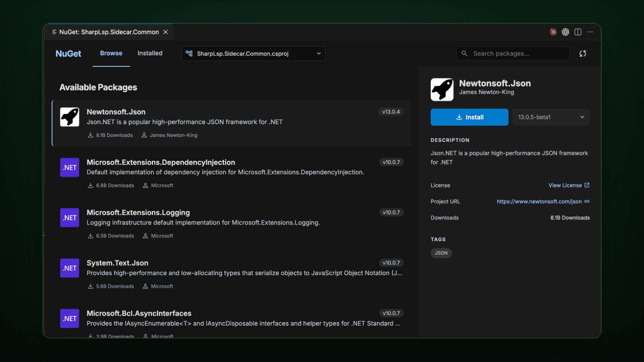Close the NuGet SharpLsp.Sidecar.Common tab

coord(165,32)
